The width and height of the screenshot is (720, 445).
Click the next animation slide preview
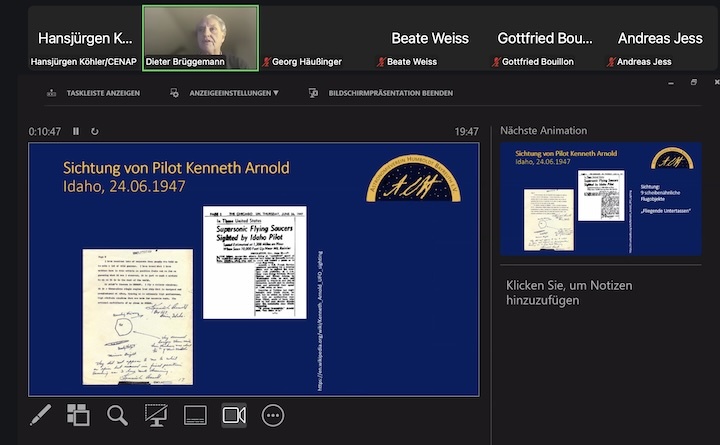pos(601,199)
